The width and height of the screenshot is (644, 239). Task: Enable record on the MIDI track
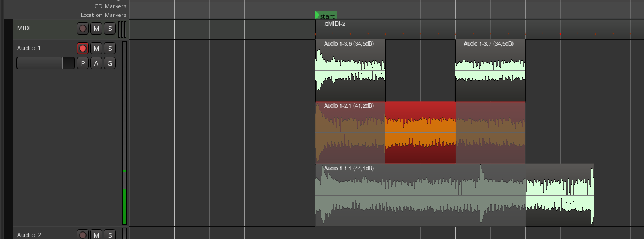point(82,28)
